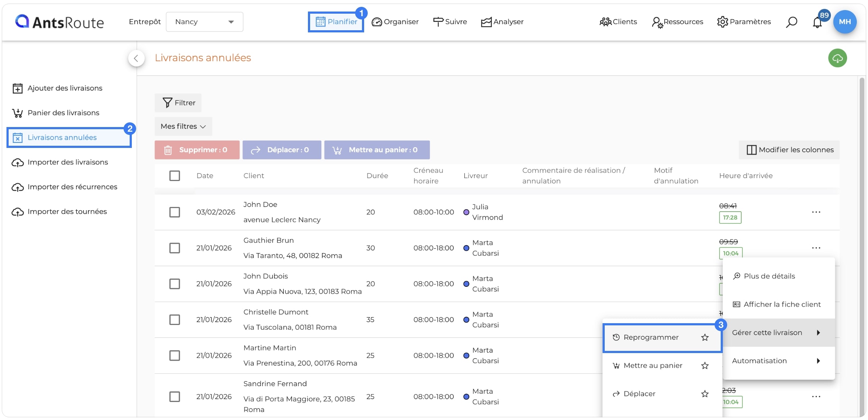Click the Suivre signpost icon
This screenshot has width=868, height=420.
pos(438,22)
